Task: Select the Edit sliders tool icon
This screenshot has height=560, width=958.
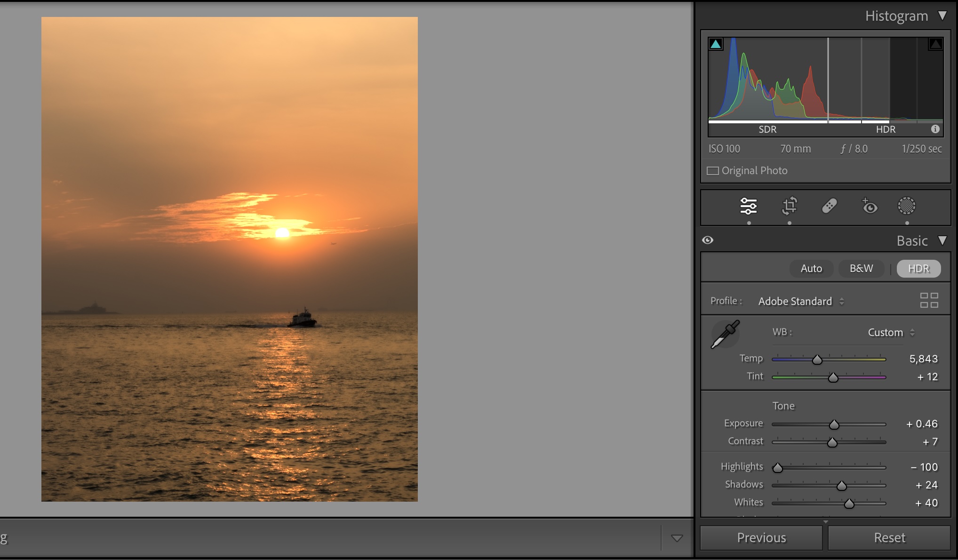Action: click(x=748, y=206)
